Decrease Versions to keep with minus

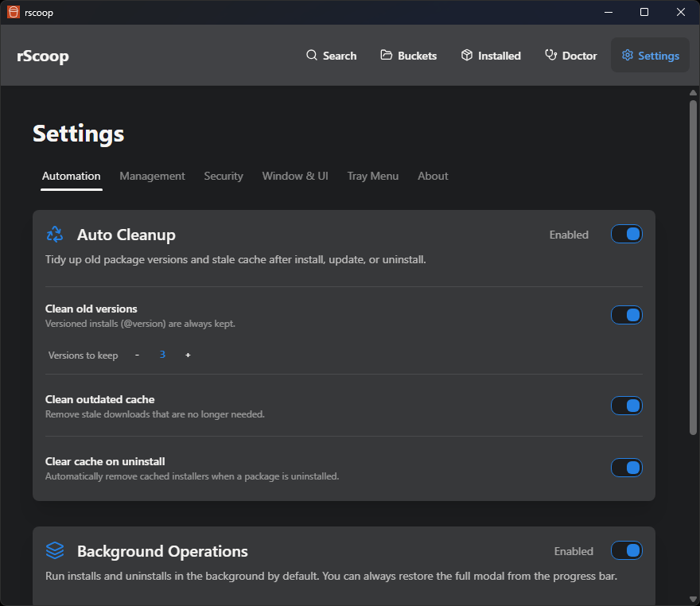[137, 355]
